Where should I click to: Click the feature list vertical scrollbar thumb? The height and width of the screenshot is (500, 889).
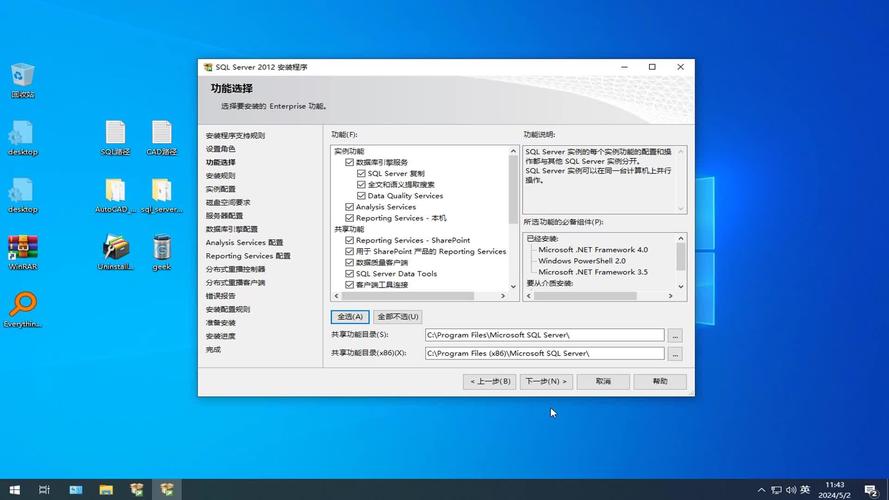pos(513,190)
